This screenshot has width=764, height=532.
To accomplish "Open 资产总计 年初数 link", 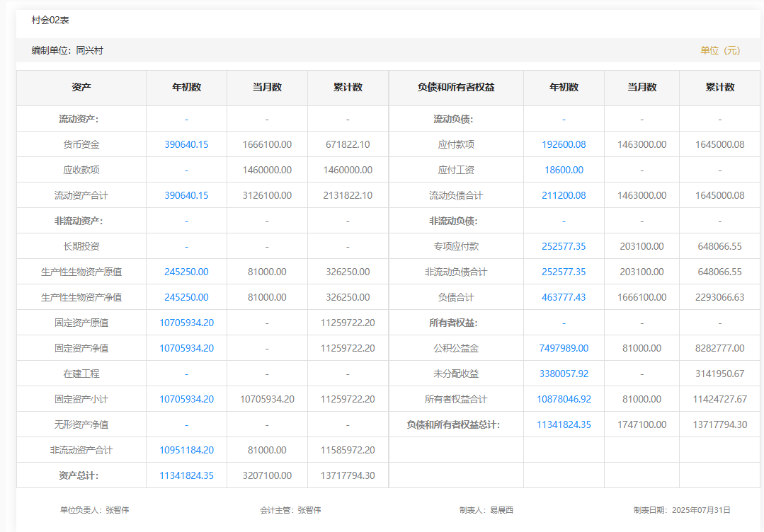I will [186, 475].
